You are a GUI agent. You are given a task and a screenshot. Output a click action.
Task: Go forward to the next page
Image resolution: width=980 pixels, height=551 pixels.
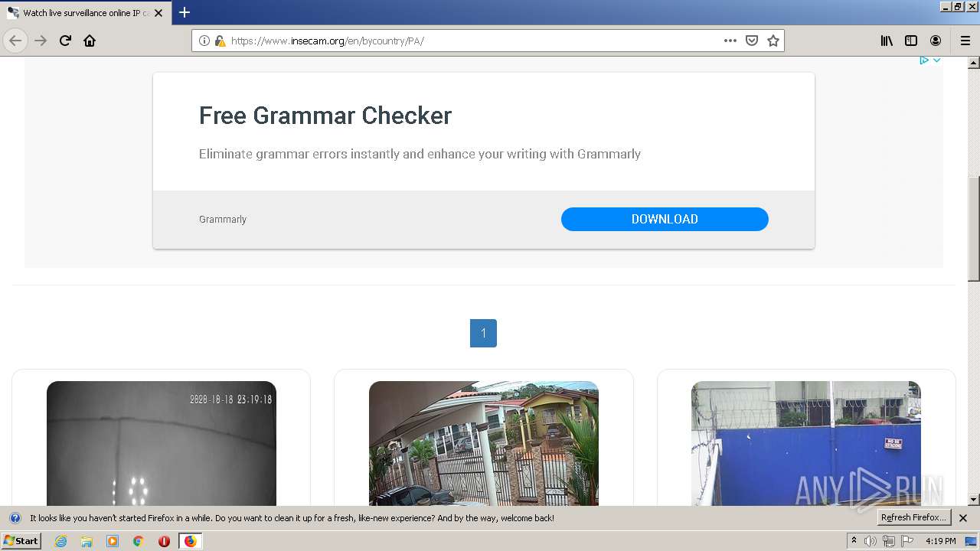41,41
